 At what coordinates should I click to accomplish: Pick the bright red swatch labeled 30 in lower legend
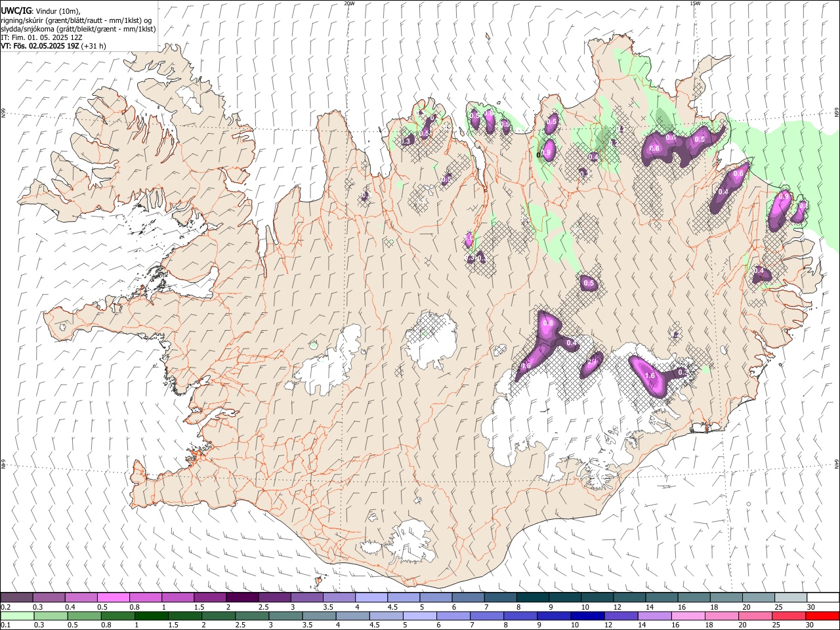click(x=822, y=616)
